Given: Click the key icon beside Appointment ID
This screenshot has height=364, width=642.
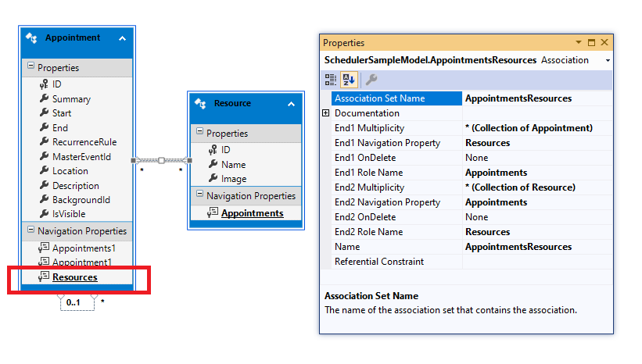Looking at the screenshot, I should click(x=44, y=84).
